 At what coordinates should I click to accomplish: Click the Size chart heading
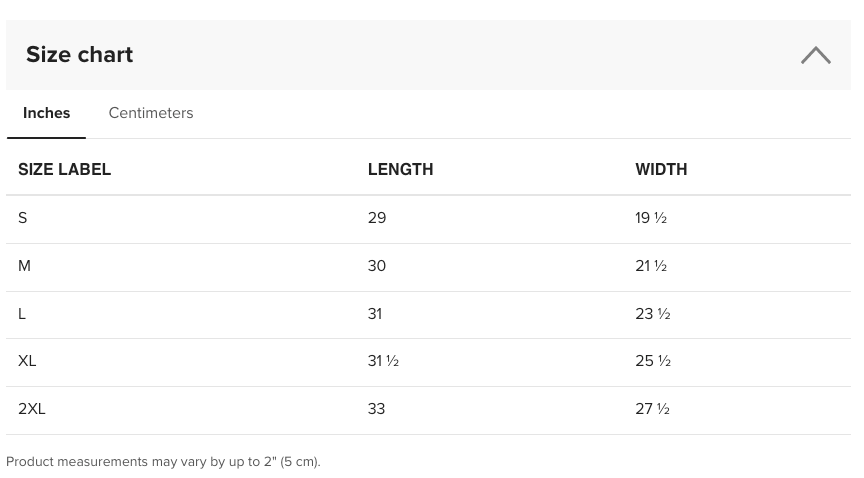[79, 55]
